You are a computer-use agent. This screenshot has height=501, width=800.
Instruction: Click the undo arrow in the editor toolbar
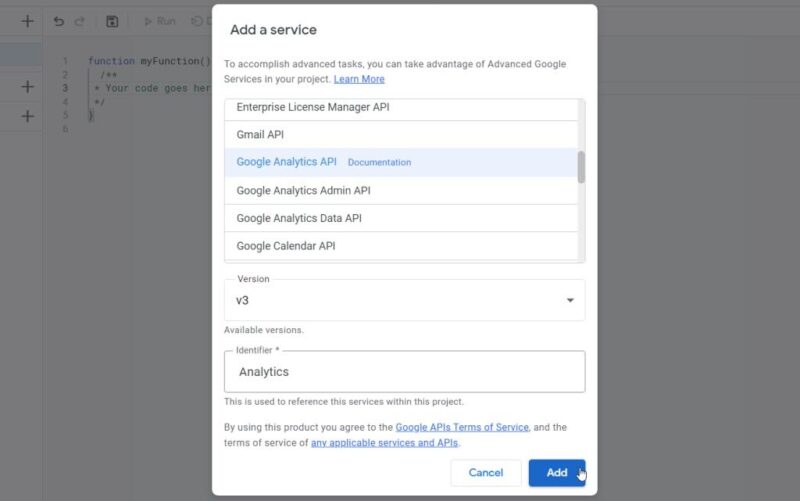tap(59, 21)
